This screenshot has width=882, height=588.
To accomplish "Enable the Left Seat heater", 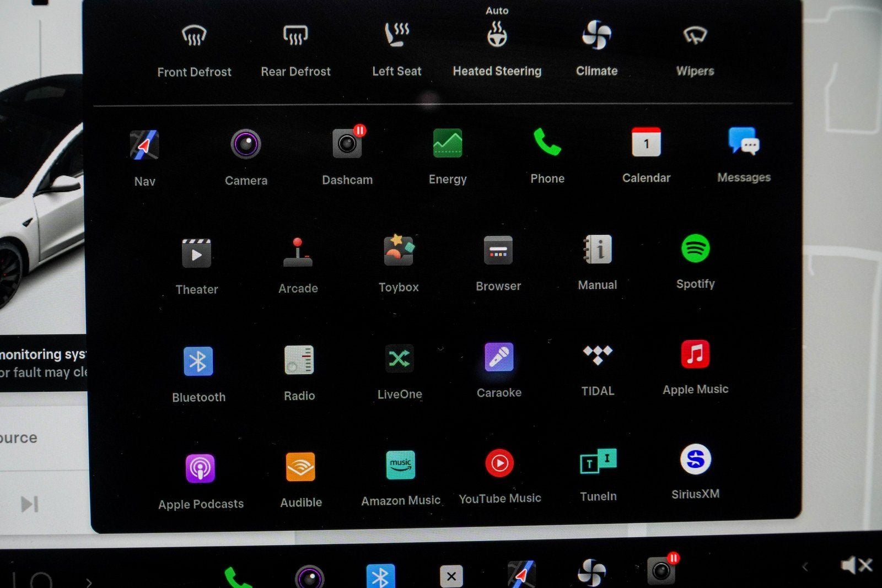I will (x=396, y=35).
